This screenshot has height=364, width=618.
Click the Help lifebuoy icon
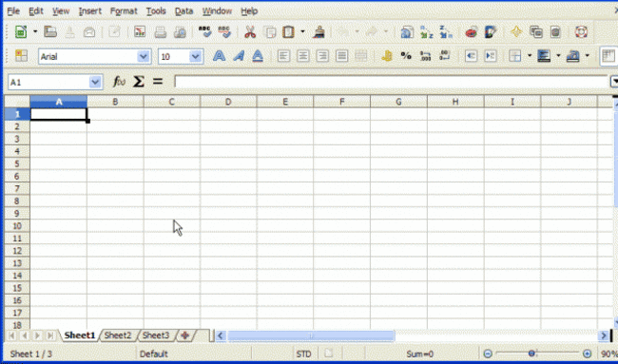581,32
